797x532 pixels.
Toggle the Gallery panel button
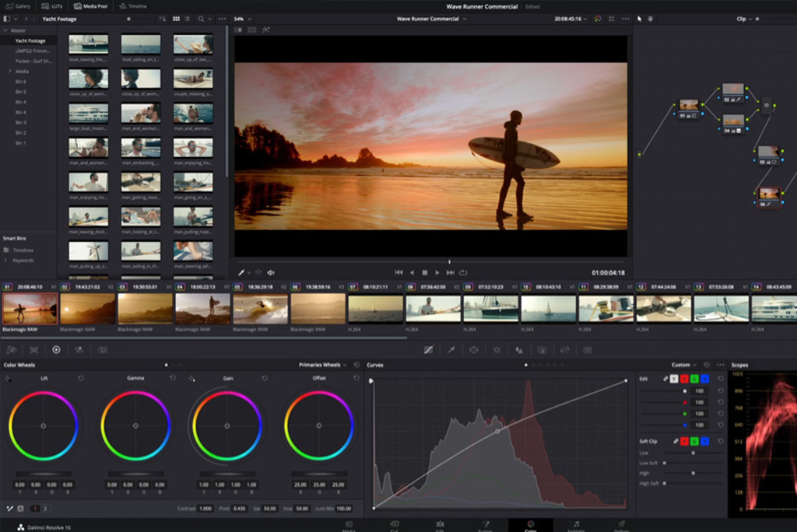click(x=19, y=5)
